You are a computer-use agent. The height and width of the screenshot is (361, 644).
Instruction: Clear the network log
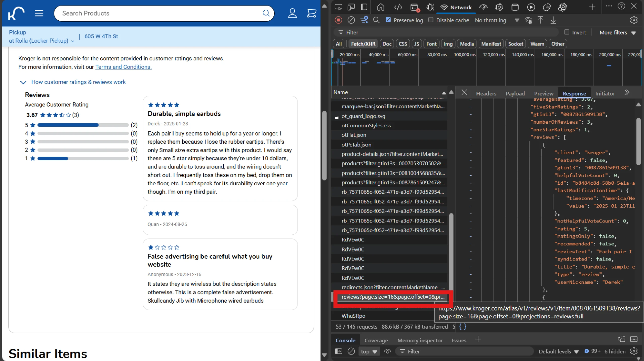[351, 20]
